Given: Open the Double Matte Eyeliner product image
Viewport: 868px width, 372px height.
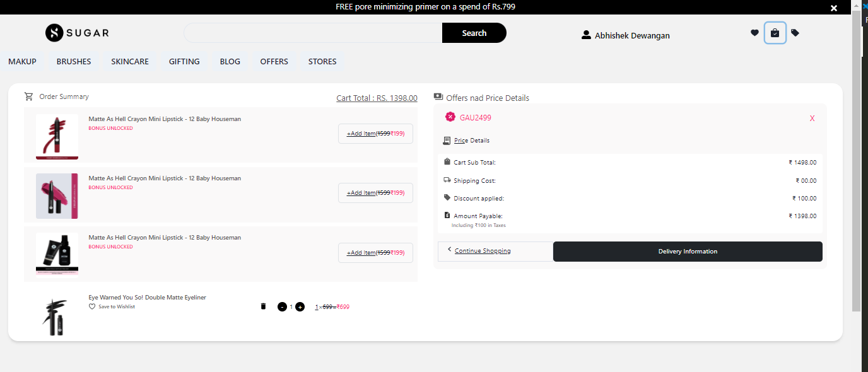Looking at the screenshot, I should tap(57, 316).
